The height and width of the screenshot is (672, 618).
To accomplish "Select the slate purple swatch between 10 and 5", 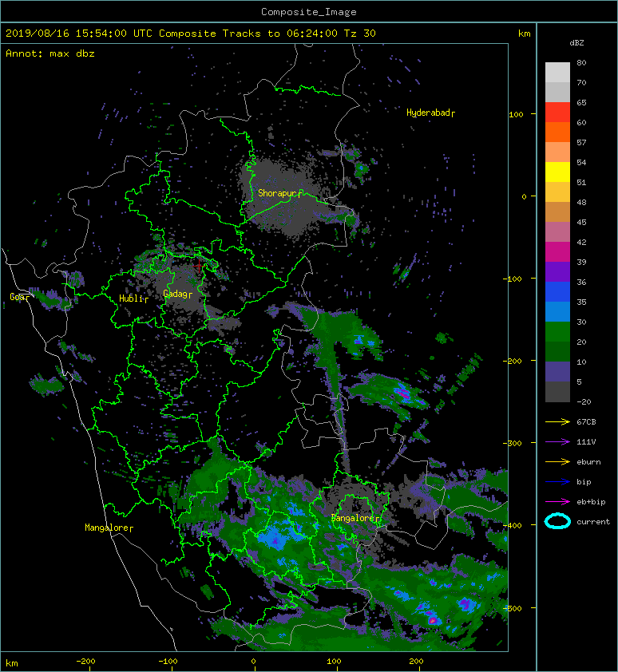I will point(557,371).
